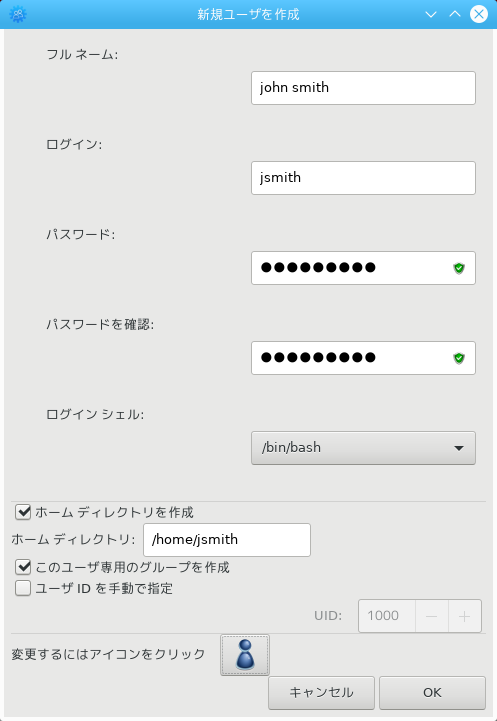This screenshot has width=497, height=721.
Task: Click the green shield icon in confirm password field
Action: coord(459,358)
